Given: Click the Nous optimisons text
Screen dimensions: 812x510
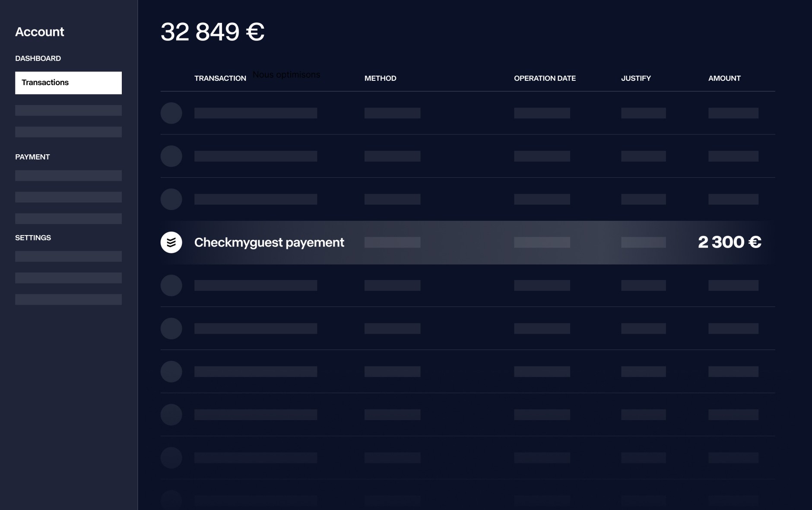Looking at the screenshot, I should coord(286,74).
